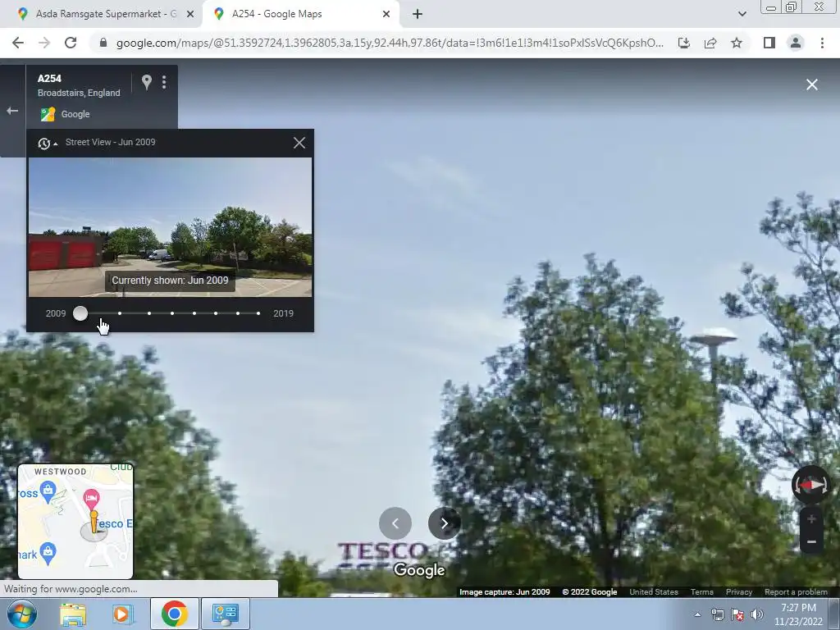Select the sixth timeline date dot
The width and height of the screenshot is (840, 630).
click(x=216, y=313)
